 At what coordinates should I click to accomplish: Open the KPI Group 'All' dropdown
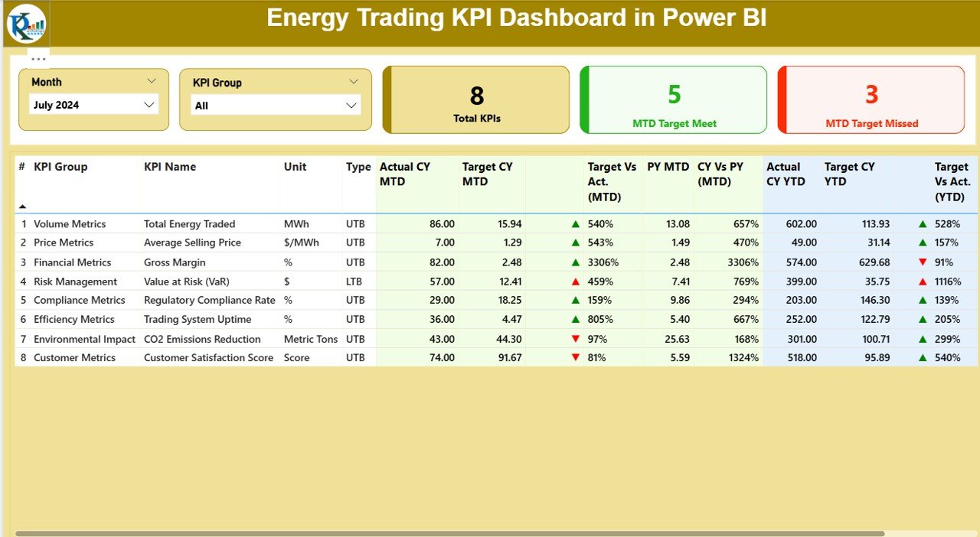pyautogui.click(x=276, y=106)
